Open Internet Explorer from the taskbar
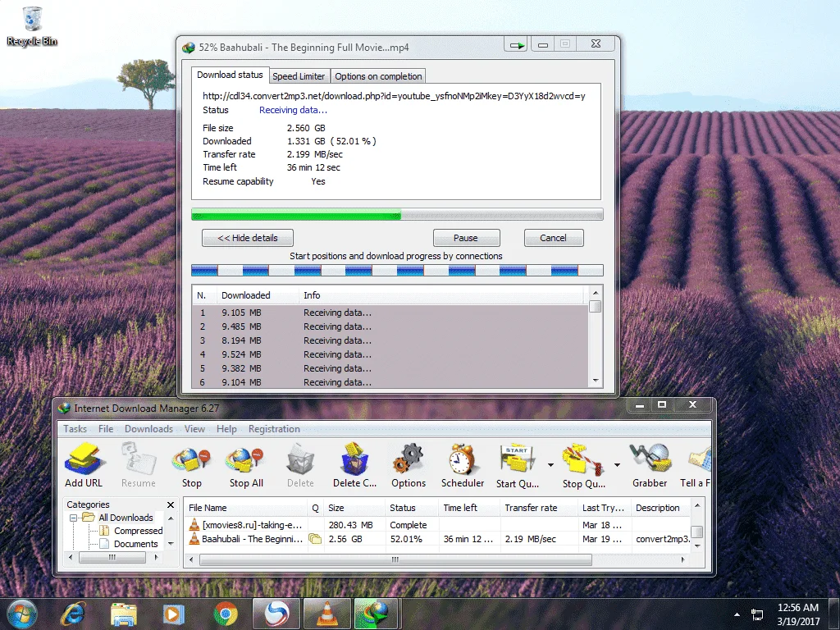The image size is (840, 630). click(73, 614)
